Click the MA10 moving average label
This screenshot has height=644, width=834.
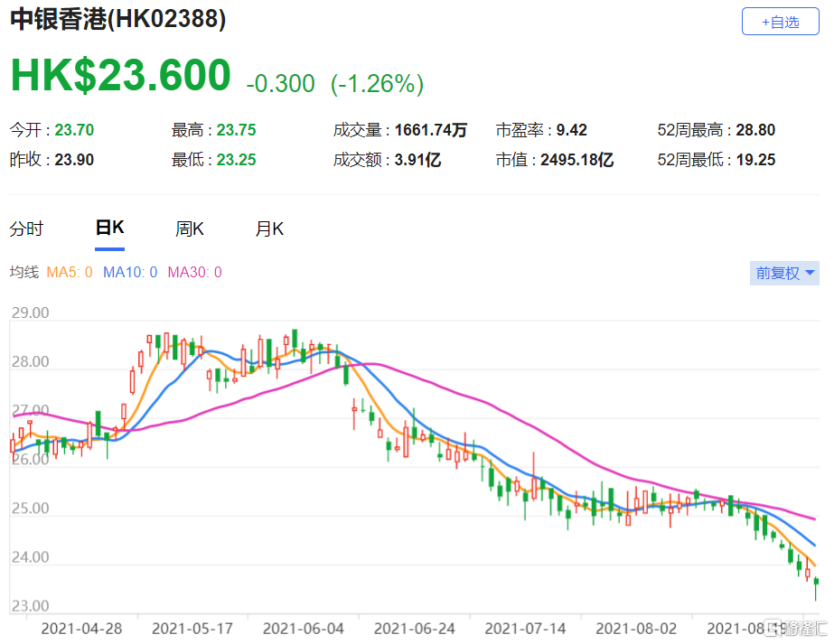(130, 272)
